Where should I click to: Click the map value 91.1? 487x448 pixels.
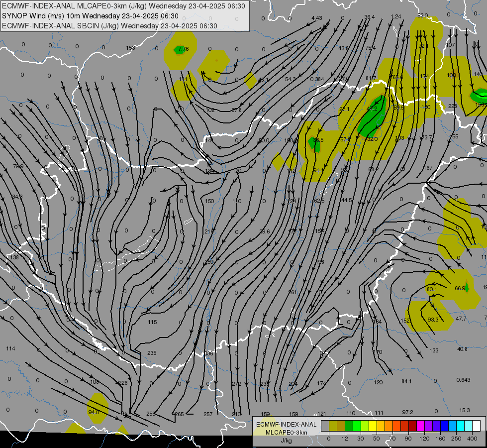pyautogui.click(x=318, y=170)
